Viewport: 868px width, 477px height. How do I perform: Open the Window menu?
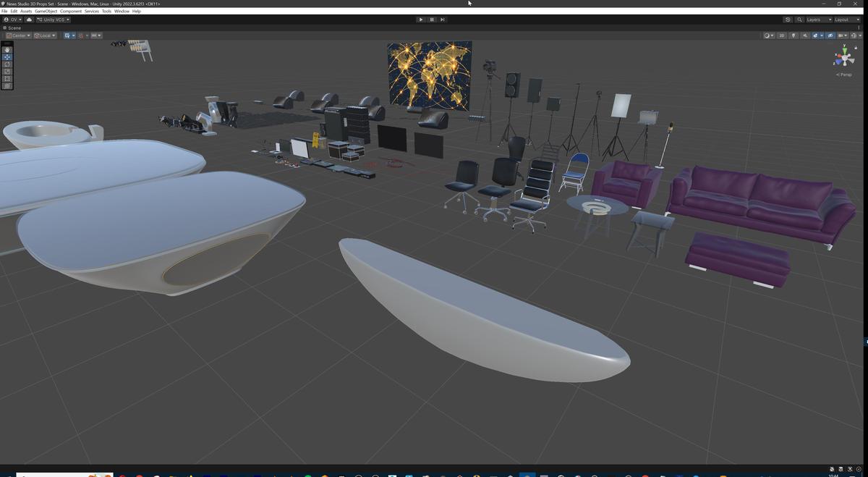click(122, 12)
